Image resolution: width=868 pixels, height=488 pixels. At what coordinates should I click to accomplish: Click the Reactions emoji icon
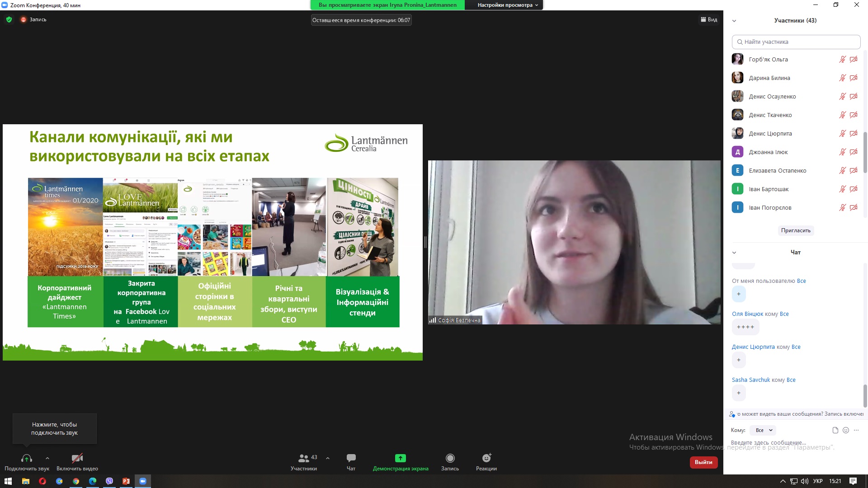coord(486,458)
